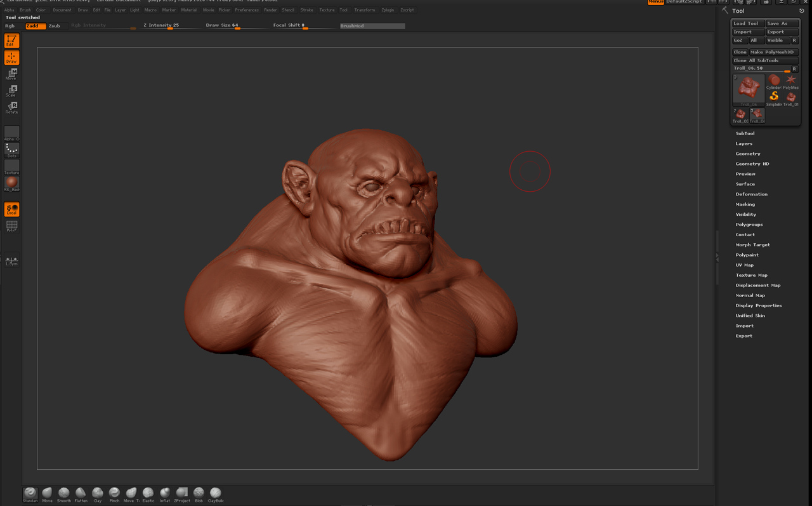This screenshot has width=812, height=506.
Task: Open the Document menu
Action: click(62, 10)
